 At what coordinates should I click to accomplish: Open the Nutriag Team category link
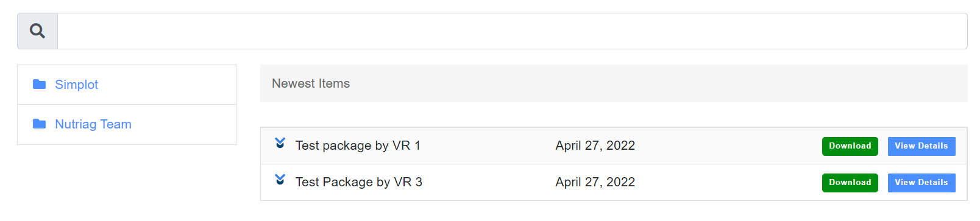pyautogui.click(x=93, y=124)
